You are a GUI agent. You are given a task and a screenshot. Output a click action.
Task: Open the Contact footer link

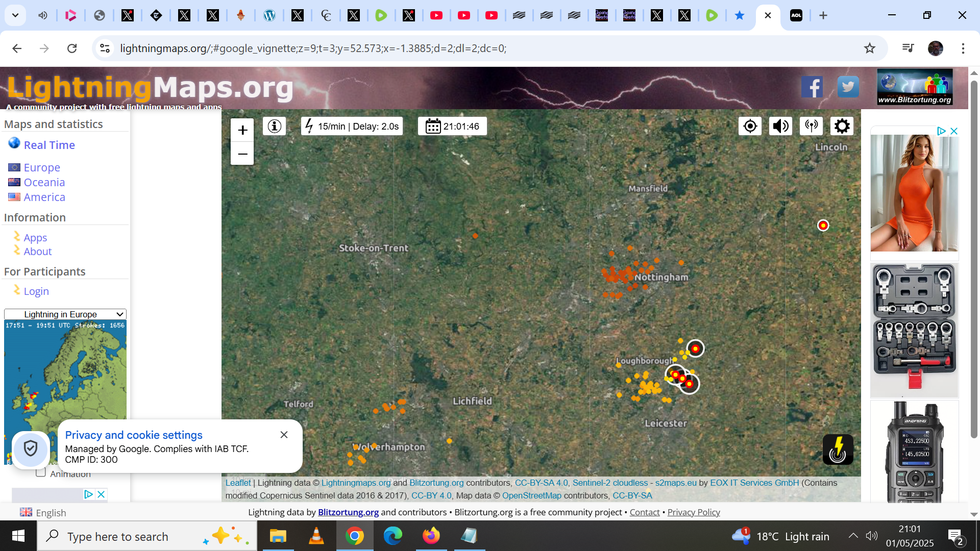click(x=645, y=512)
